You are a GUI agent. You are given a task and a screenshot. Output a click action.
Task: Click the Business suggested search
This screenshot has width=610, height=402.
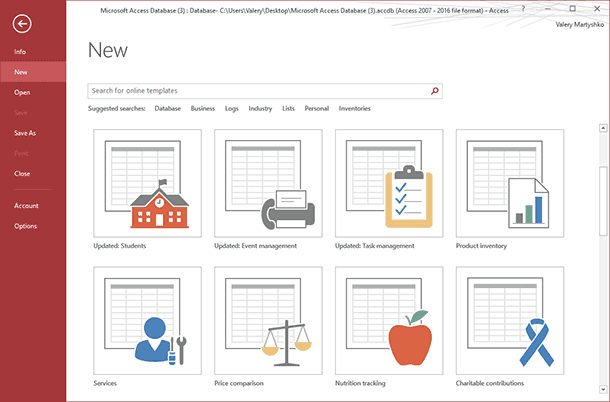pyautogui.click(x=203, y=109)
